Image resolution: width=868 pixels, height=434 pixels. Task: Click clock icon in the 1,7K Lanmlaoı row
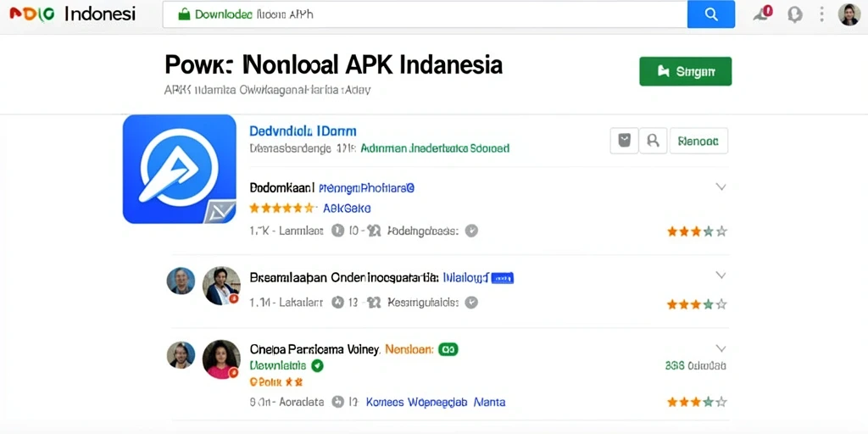(337, 231)
